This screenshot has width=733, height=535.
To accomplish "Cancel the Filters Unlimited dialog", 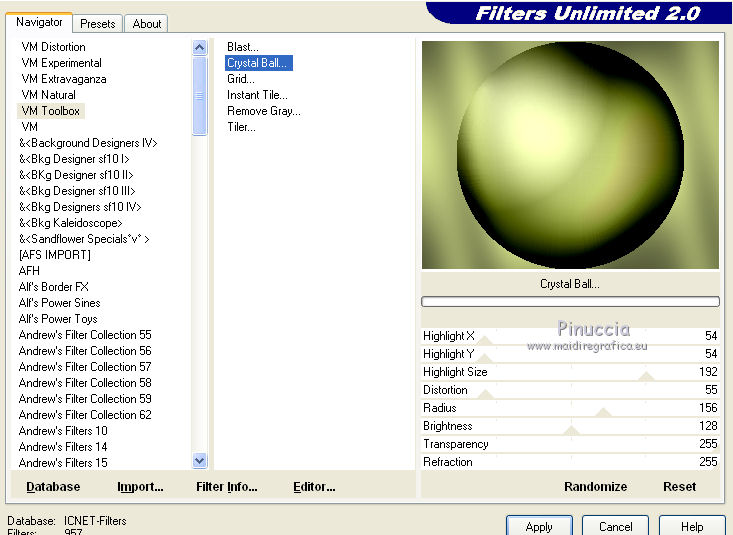I will click(615, 527).
